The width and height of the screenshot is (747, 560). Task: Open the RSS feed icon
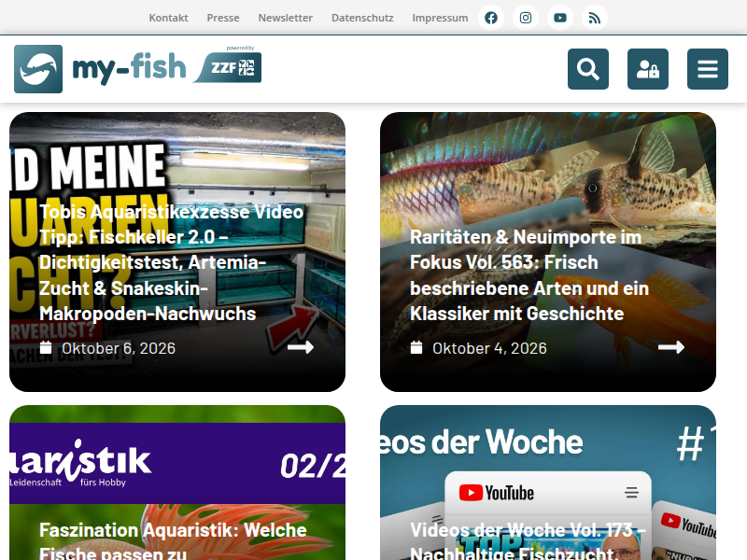[x=595, y=18]
